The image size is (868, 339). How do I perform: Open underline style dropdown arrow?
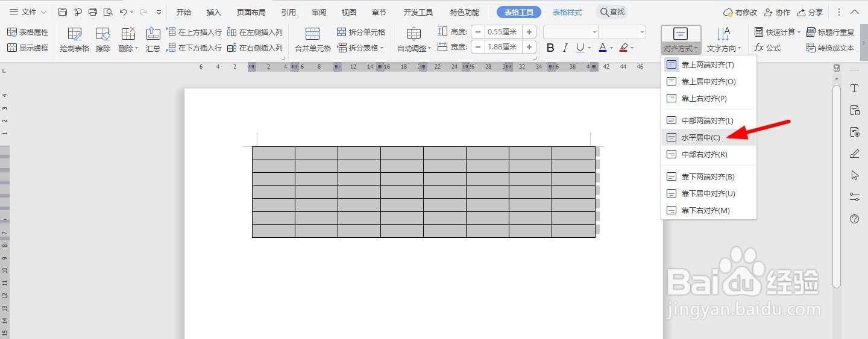pyautogui.click(x=590, y=48)
